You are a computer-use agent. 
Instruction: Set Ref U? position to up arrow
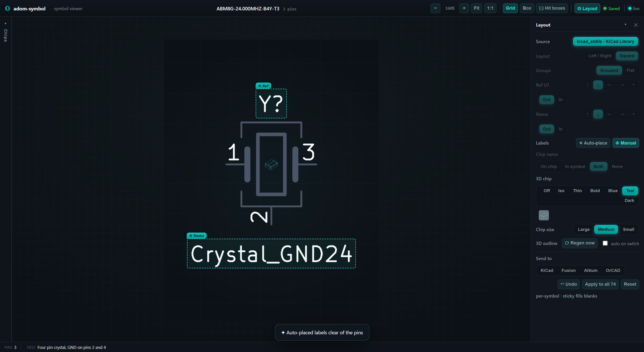[x=588, y=85]
